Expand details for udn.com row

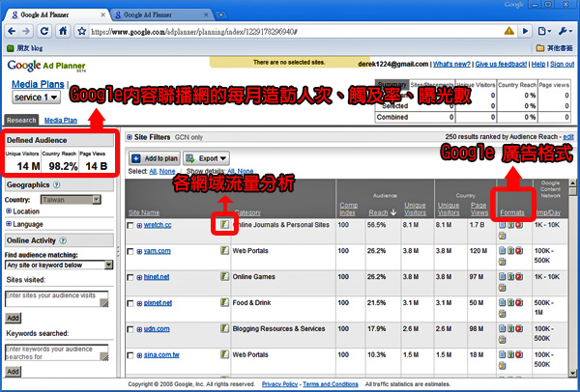tap(139, 329)
